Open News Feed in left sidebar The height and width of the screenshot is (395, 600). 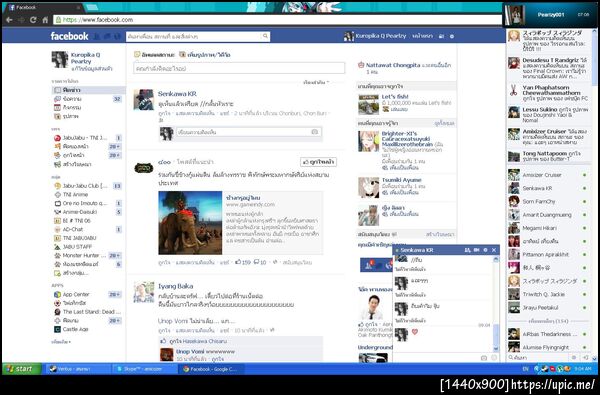pos(88,90)
